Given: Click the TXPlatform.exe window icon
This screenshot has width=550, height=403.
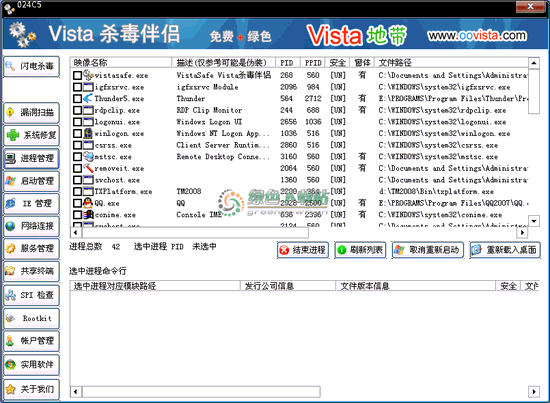Looking at the screenshot, I should pyautogui.click(x=88, y=191).
